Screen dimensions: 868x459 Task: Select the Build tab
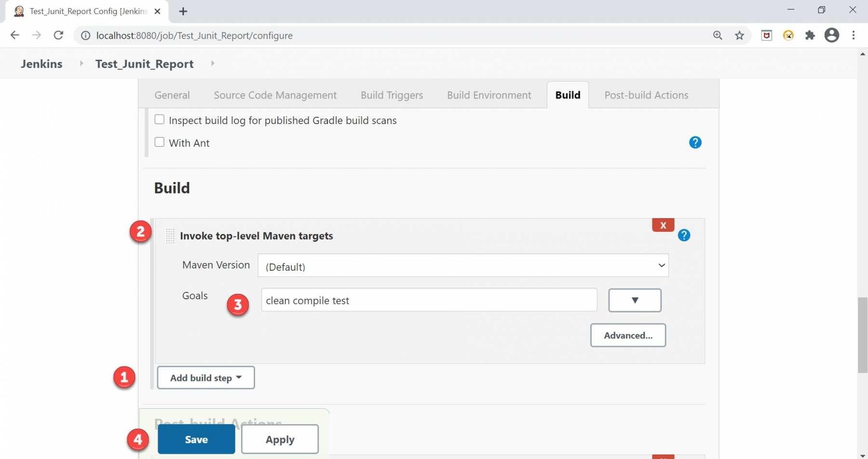click(568, 95)
